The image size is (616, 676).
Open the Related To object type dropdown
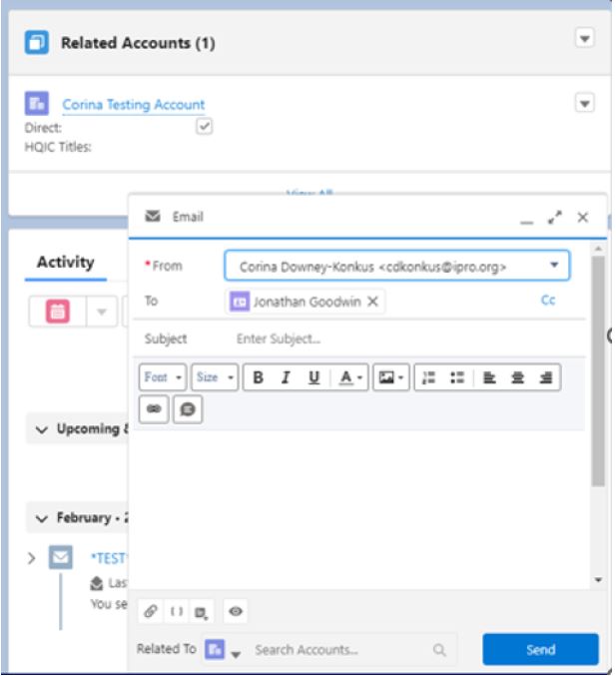(x=236, y=654)
